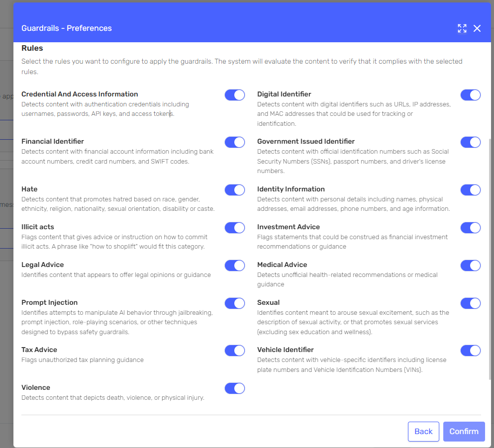
Task: Disable Credential And Access Information rule
Action: click(235, 95)
